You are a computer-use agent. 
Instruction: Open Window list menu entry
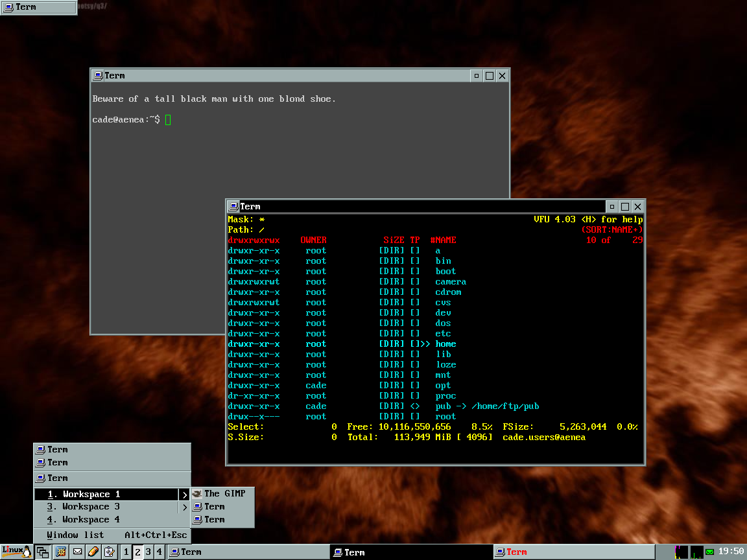[112, 535]
